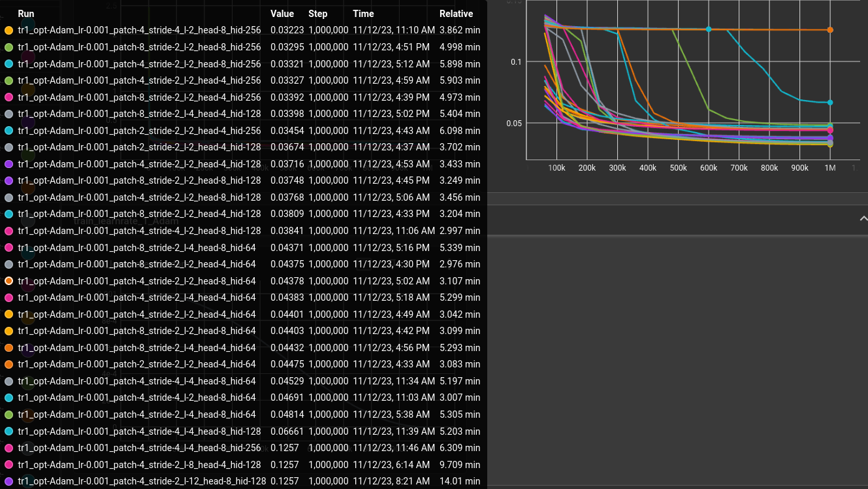Screen dimensions: 868x489
Task: Select run name patch-2_stride-2_l-2_head-4_hid-128
Action: pyautogui.click(x=139, y=148)
